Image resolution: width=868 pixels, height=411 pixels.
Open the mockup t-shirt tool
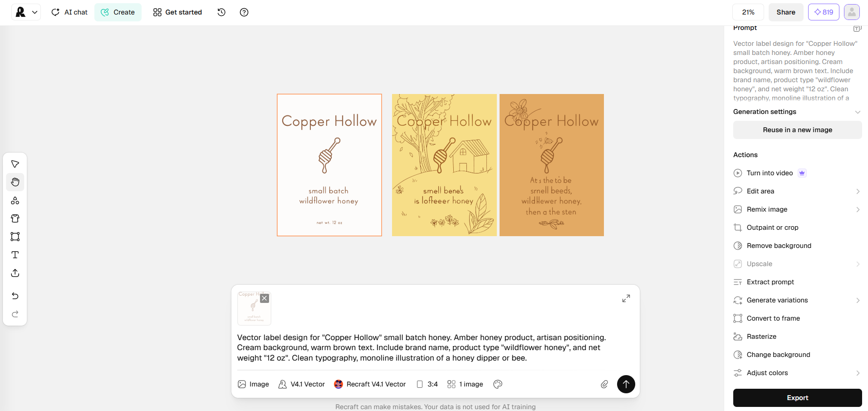[x=15, y=218]
